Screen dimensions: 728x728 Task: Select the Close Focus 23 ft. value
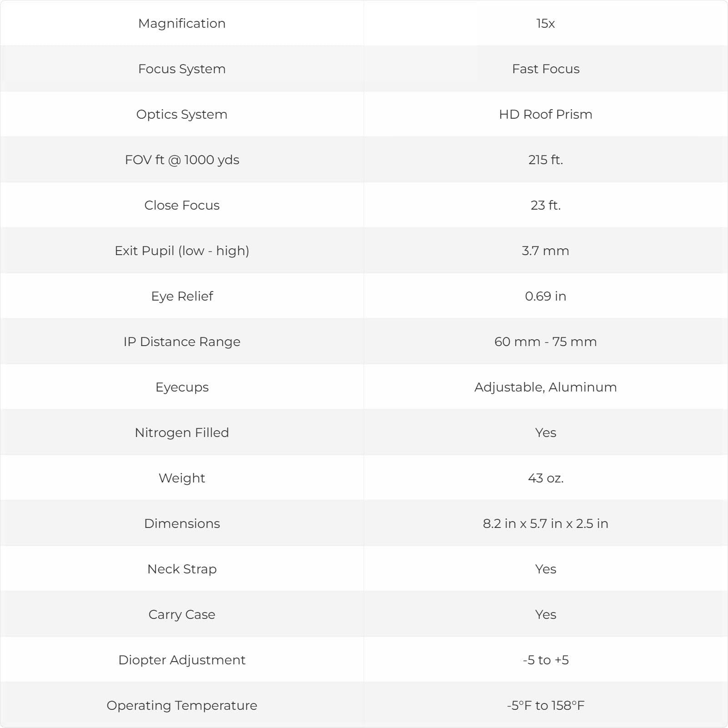point(546,205)
